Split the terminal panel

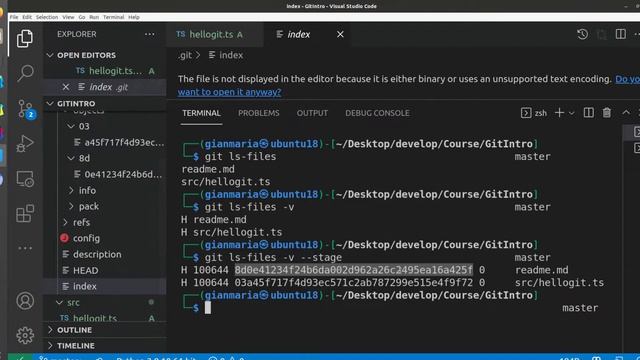click(589, 113)
